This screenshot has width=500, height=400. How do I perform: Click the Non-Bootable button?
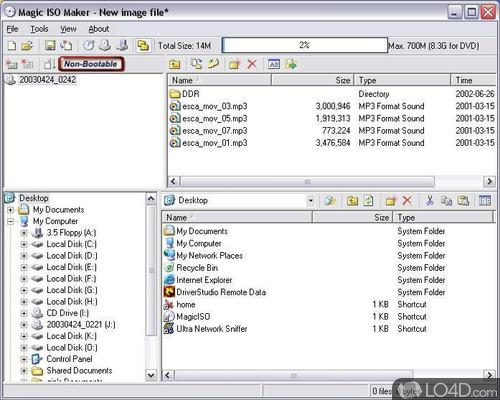click(91, 64)
